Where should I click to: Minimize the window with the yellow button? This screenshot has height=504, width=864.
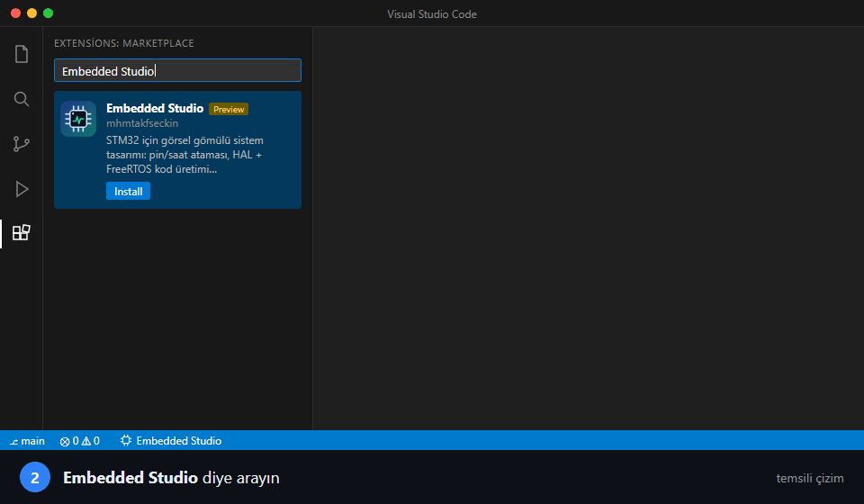32,13
